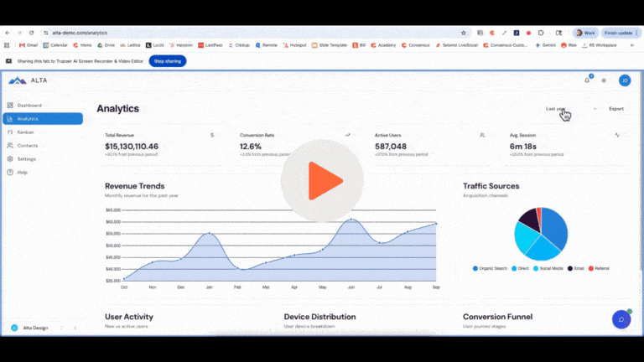Viewport: 644px width, 362px height.
Task: Click the Conversion Funnel heading
Action: [497, 317]
